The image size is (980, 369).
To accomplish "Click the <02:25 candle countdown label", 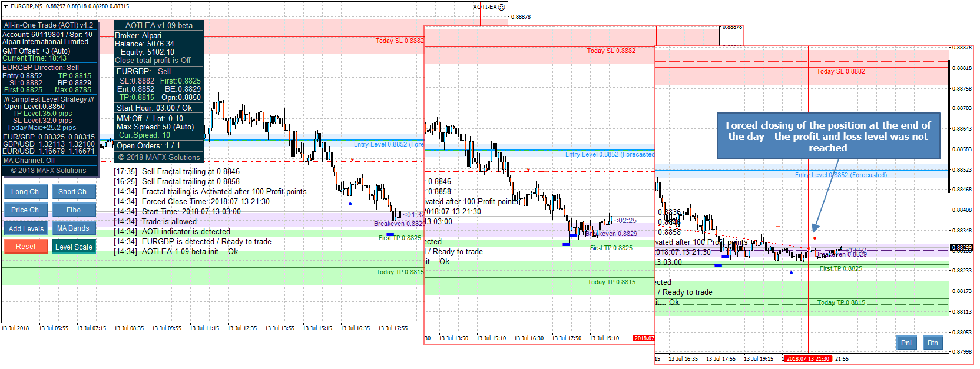I will tap(626, 221).
